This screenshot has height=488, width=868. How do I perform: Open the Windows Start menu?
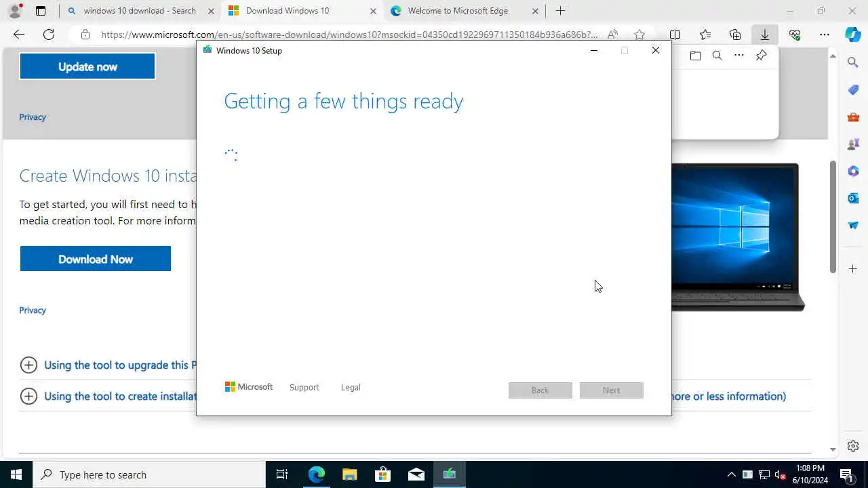coord(16,474)
